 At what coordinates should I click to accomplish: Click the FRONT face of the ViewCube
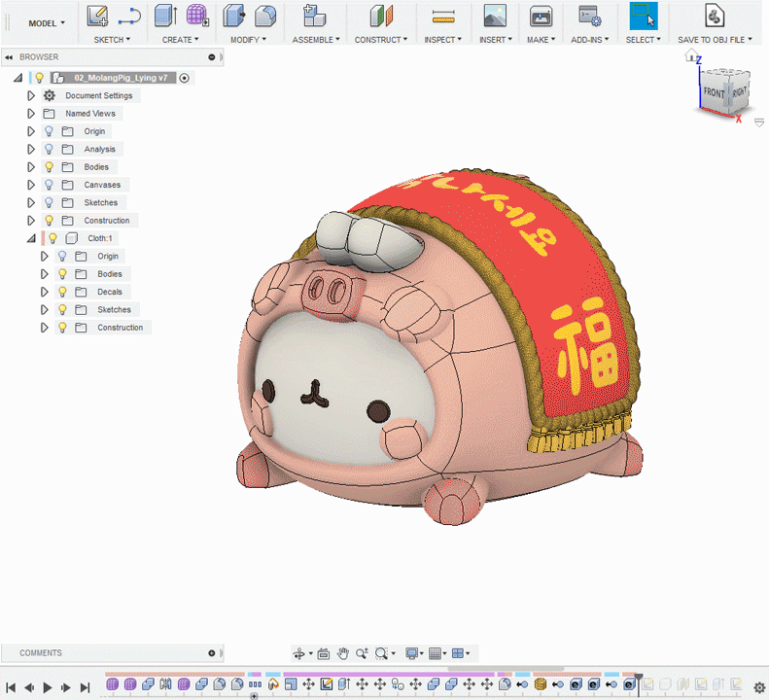(714, 92)
